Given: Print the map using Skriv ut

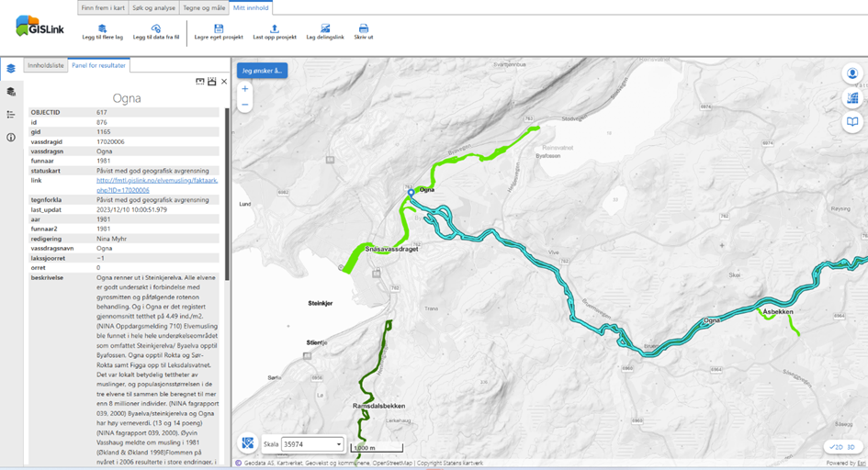Looking at the screenshot, I should pyautogui.click(x=364, y=29).
